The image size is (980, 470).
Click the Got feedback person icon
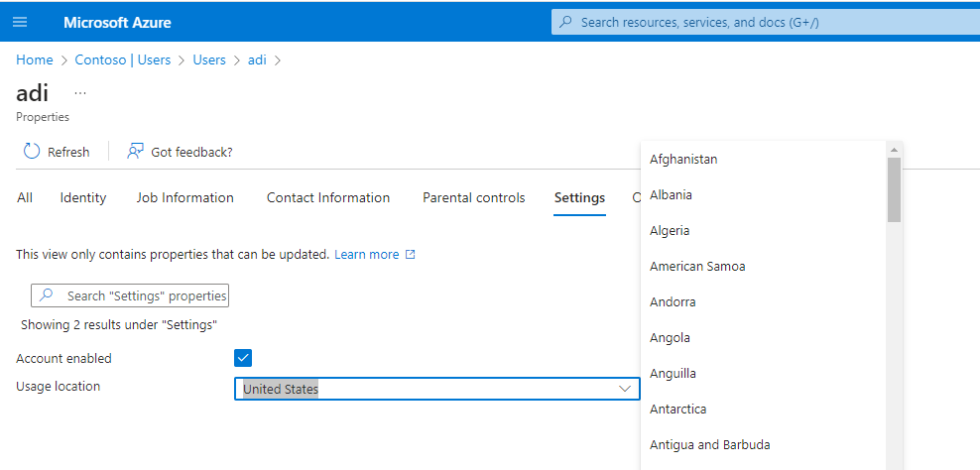135,152
